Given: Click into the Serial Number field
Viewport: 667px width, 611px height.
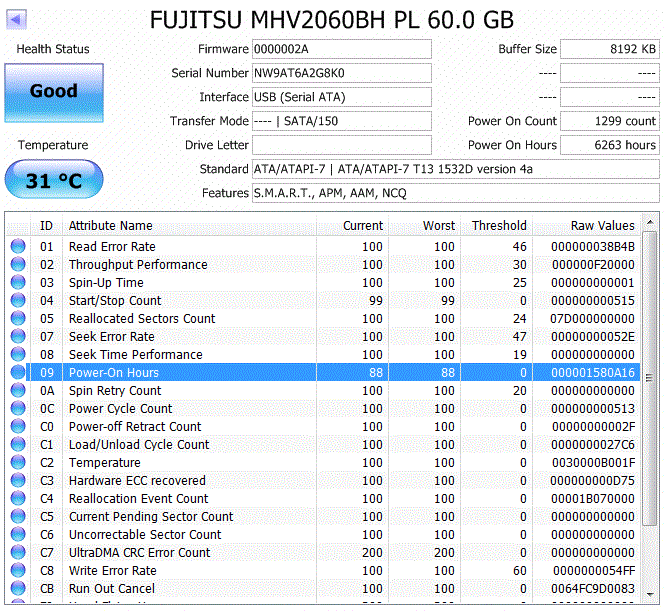Looking at the screenshot, I should (x=341, y=73).
